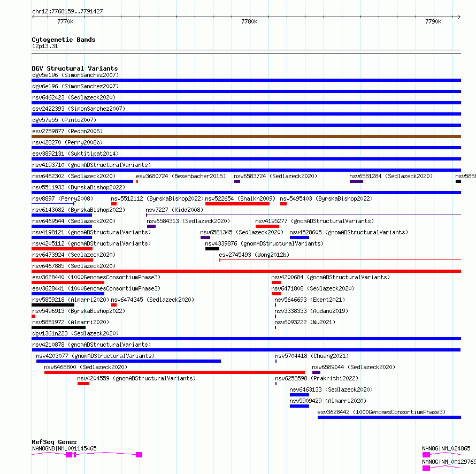Select nsv4198121 (gnomADStructuralVariants) label
Screen dimensions: 476x474
[91, 232]
